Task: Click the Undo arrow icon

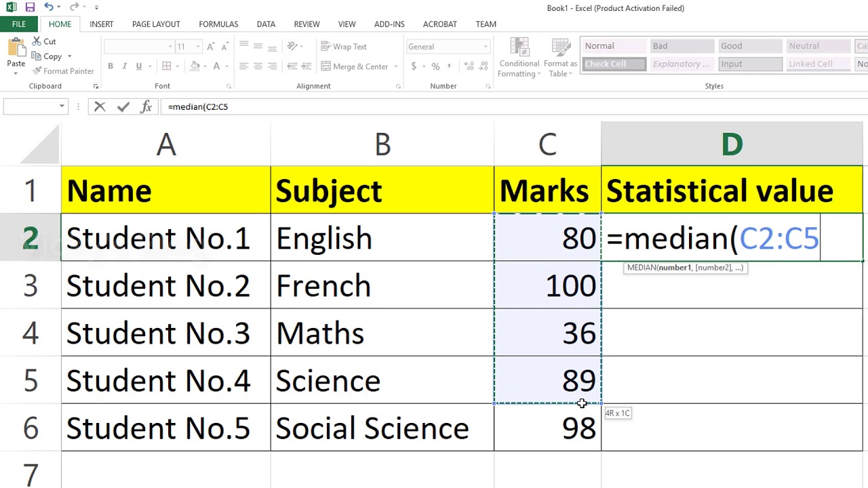Action: [48, 7]
